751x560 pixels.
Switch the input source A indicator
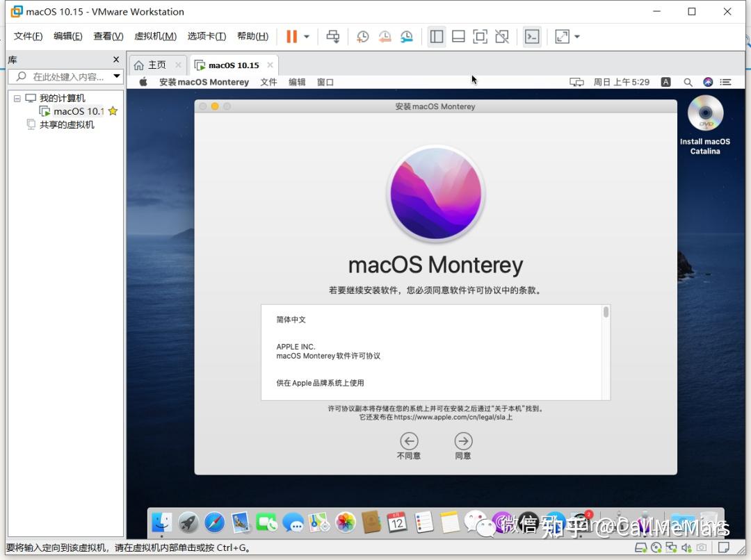pos(665,82)
